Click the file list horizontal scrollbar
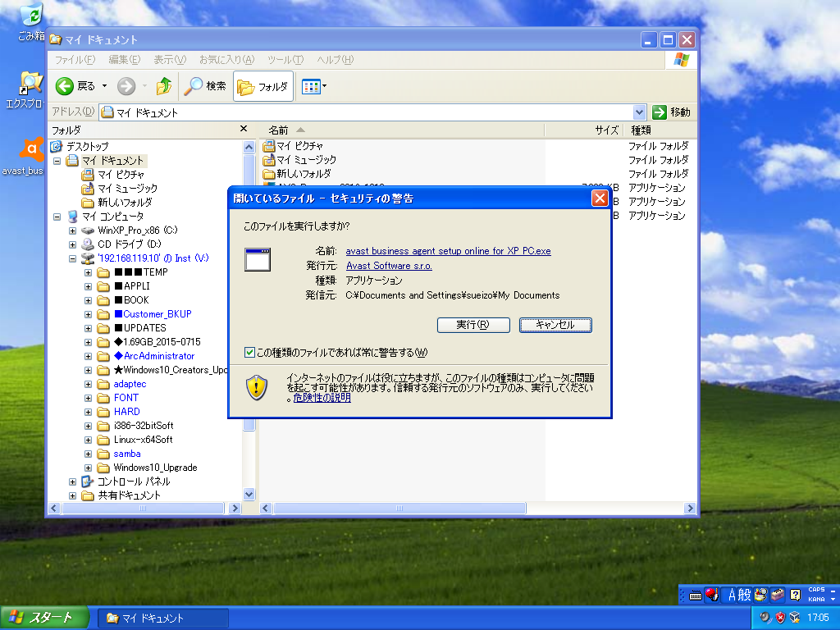 pyautogui.click(x=399, y=508)
